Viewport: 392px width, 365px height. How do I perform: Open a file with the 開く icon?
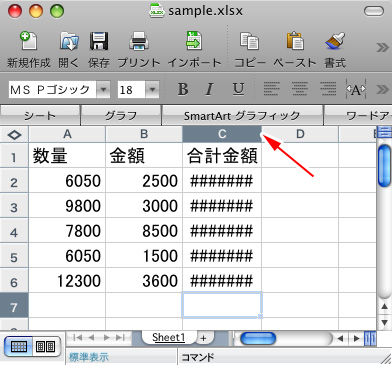[x=69, y=41]
